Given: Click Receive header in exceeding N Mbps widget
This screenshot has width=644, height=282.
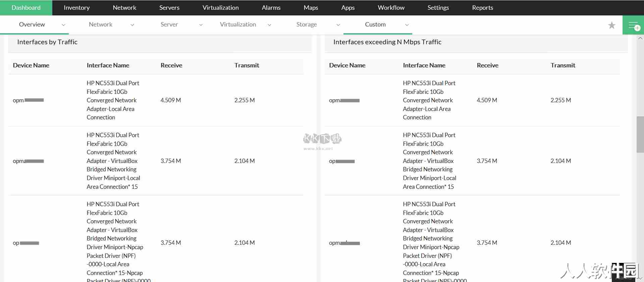Looking at the screenshot, I should [x=488, y=65].
